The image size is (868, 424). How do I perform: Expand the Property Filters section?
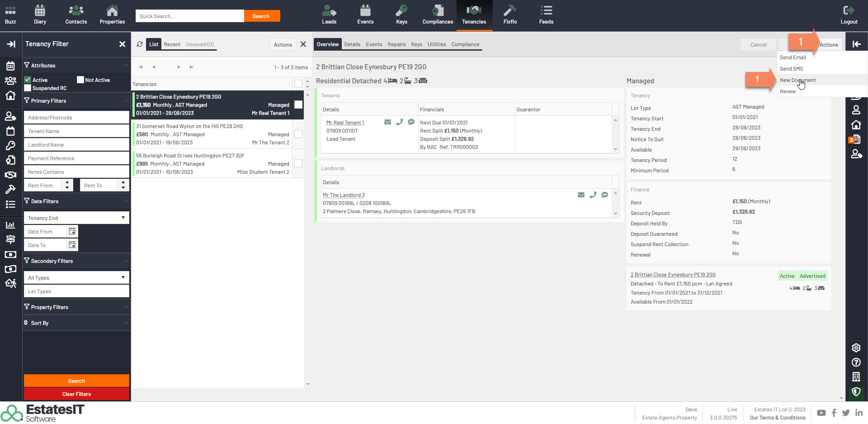[76, 307]
